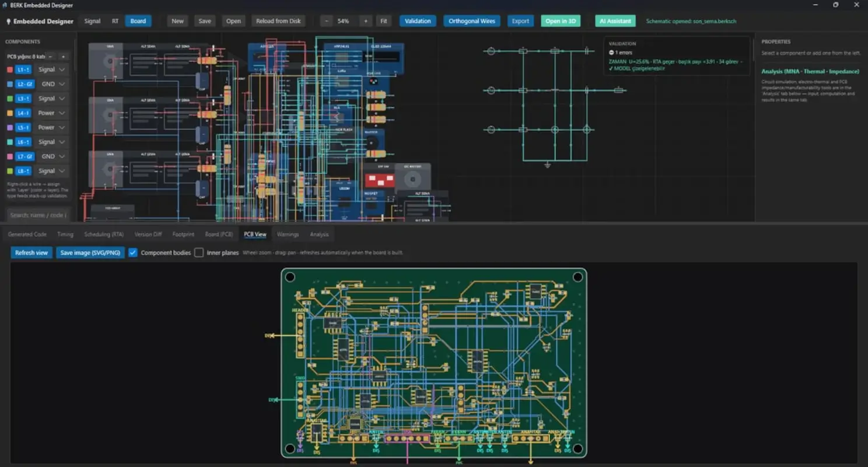This screenshot has height=467, width=868.
Task: Zoom in the schematic with plus button
Action: click(366, 21)
